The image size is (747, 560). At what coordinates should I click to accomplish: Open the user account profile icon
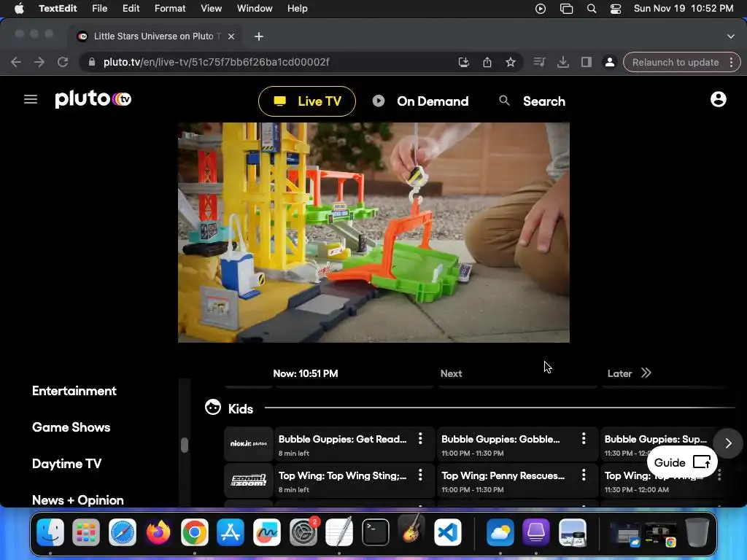pyautogui.click(x=718, y=99)
